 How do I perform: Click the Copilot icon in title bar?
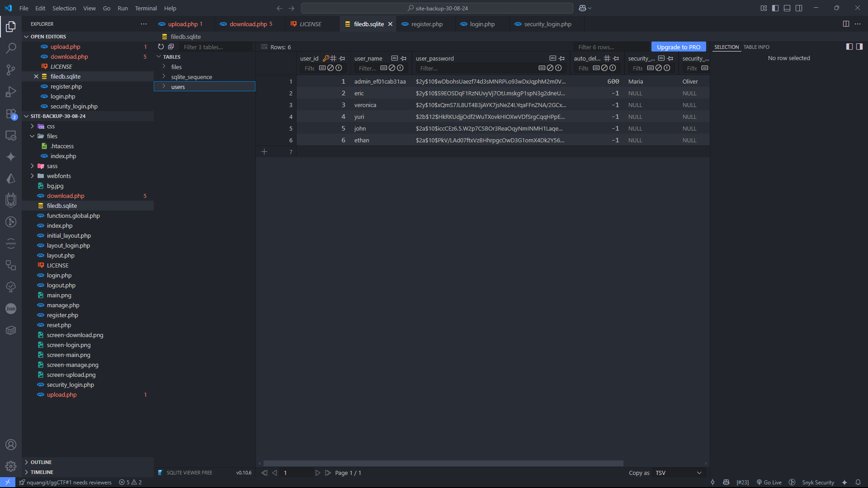(583, 8)
